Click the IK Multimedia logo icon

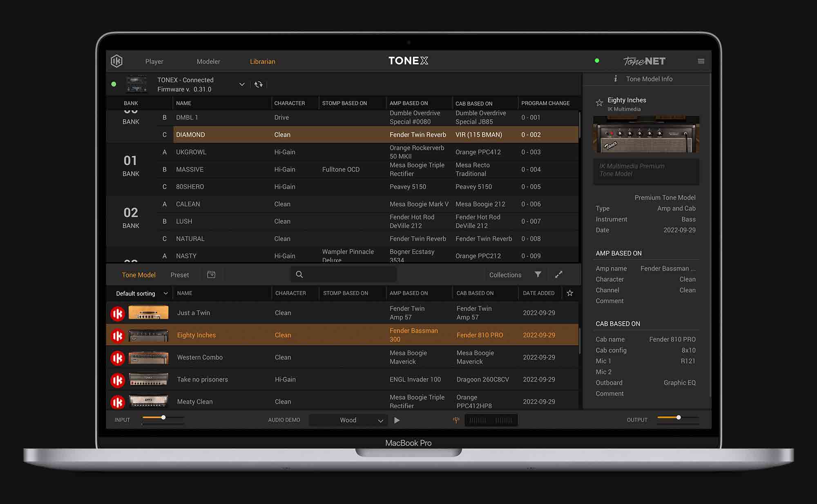coord(116,61)
